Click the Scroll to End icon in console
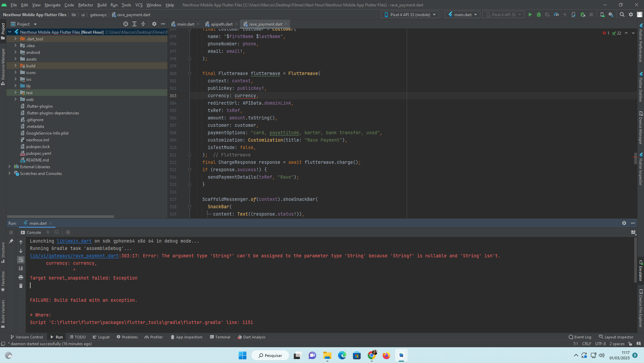644x363 pixels. 21,268
